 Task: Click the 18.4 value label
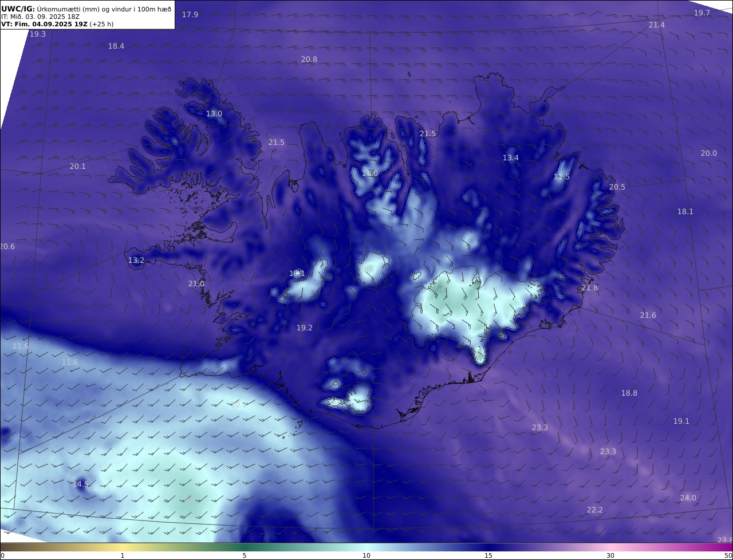(116, 46)
